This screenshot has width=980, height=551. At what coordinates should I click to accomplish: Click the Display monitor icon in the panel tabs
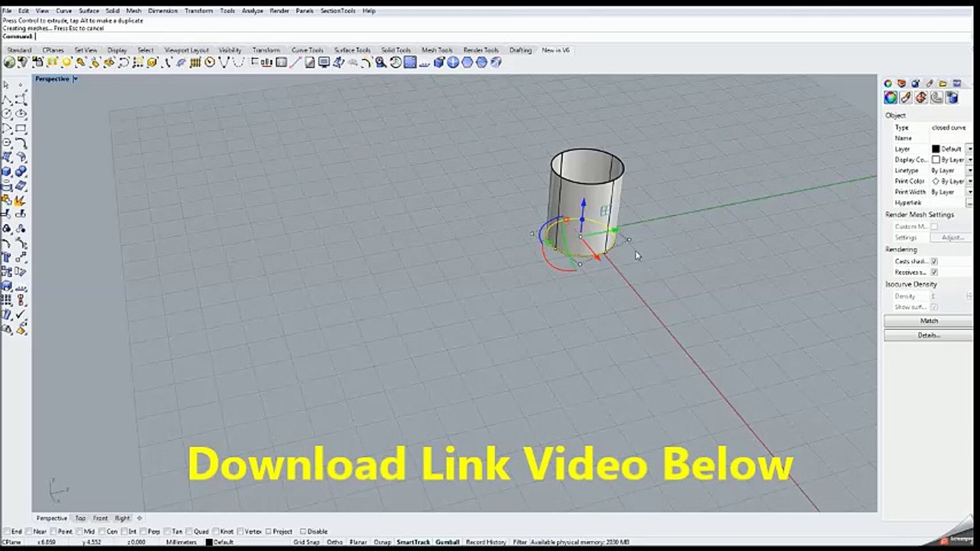click(957, 83)
